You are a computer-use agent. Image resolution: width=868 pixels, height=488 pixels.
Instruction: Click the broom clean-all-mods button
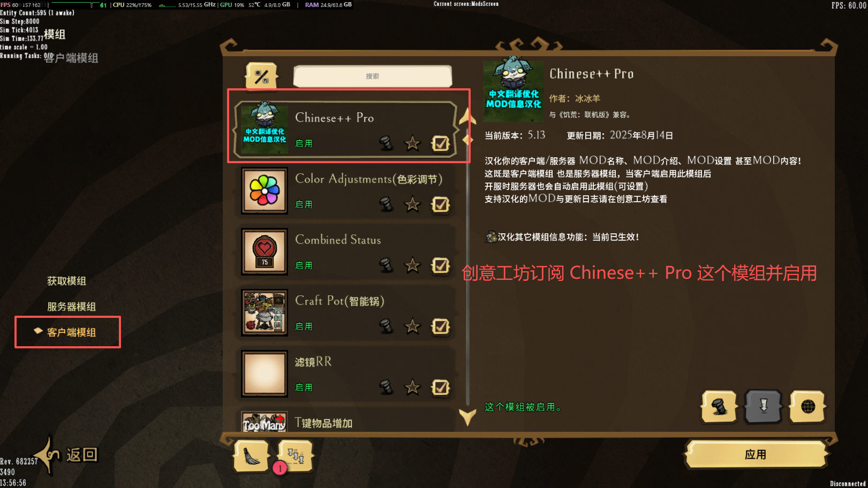[x=251, y=456]
